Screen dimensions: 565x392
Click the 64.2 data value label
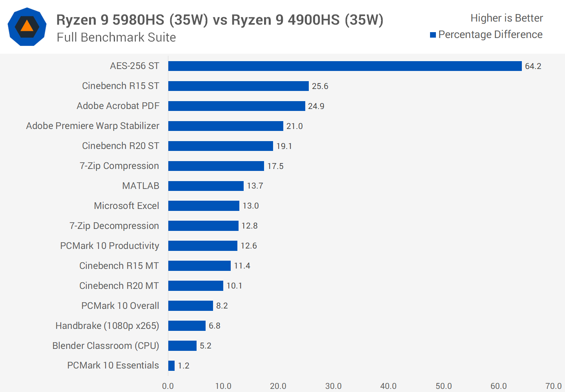533,66
